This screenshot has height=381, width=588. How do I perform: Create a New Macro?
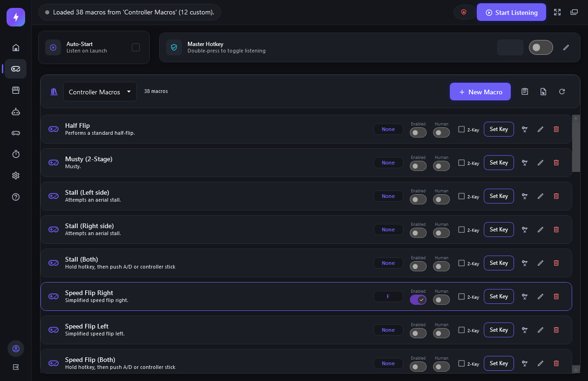click(x=480, y=92)
